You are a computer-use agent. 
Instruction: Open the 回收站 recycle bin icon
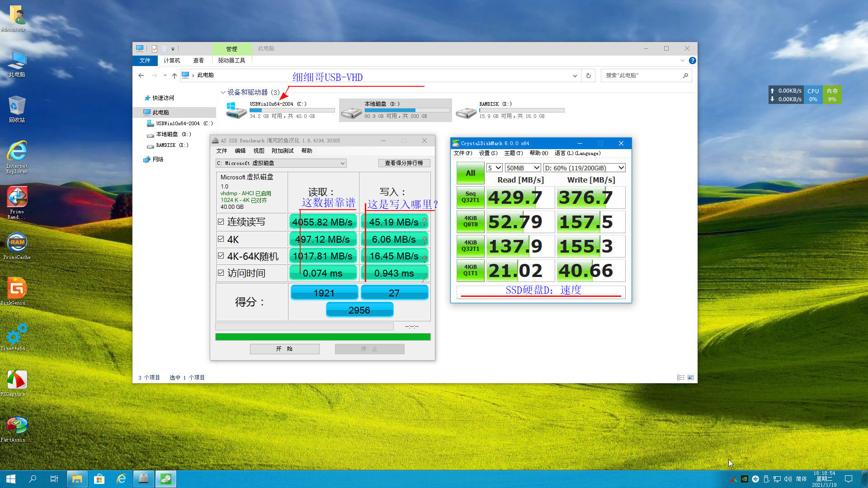click(x=17, y=109)
